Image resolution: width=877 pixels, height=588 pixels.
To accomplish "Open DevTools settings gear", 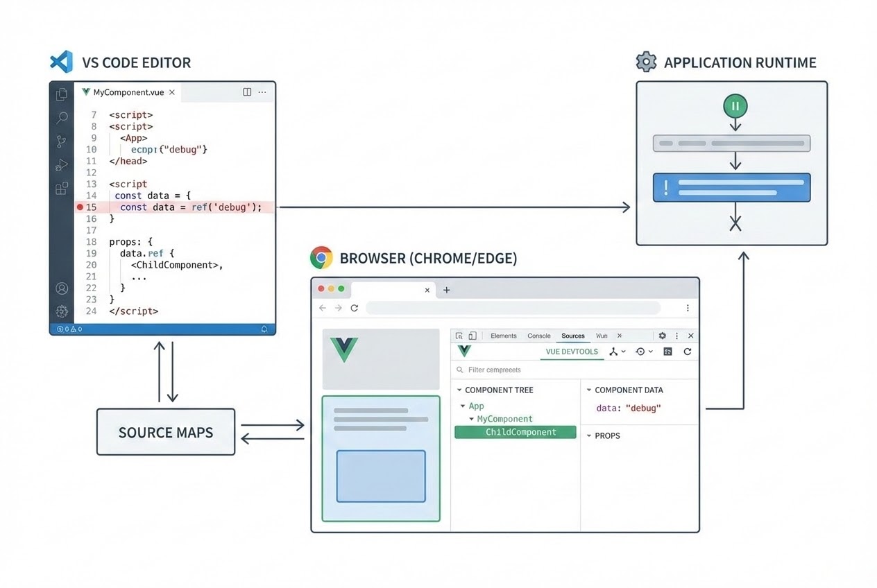I will (662, 336).
